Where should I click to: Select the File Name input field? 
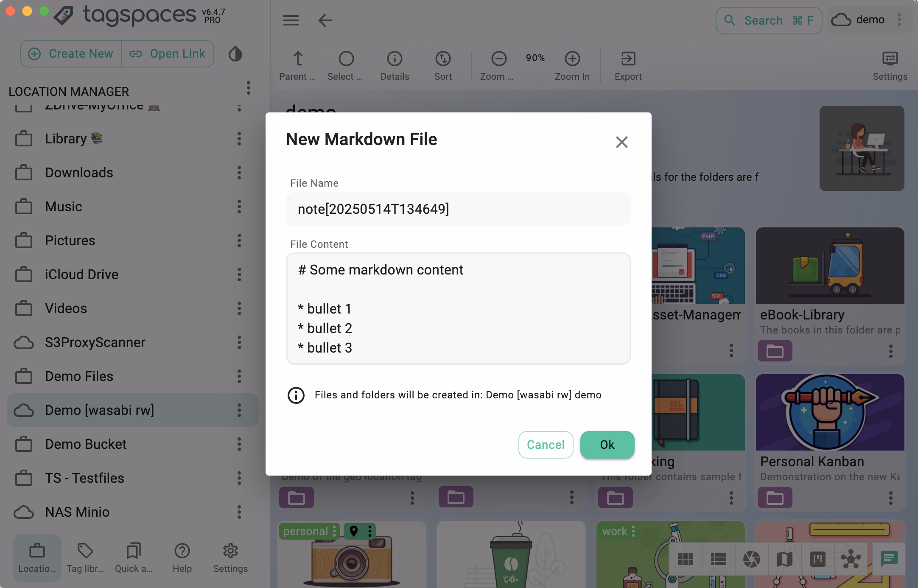pos(458,209)
